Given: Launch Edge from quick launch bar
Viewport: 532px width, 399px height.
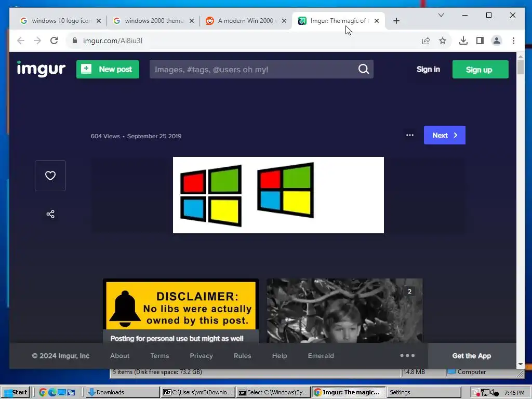Looking at the screenshot, I should 52,392.
